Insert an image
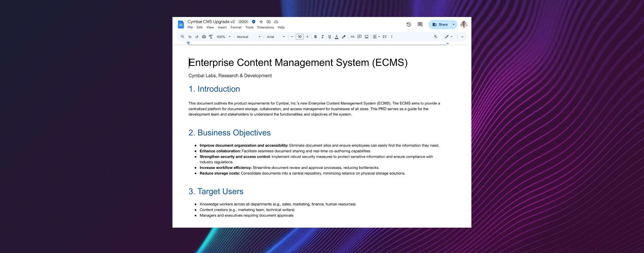Screen dimensions: 644x253 pos(366,37)
